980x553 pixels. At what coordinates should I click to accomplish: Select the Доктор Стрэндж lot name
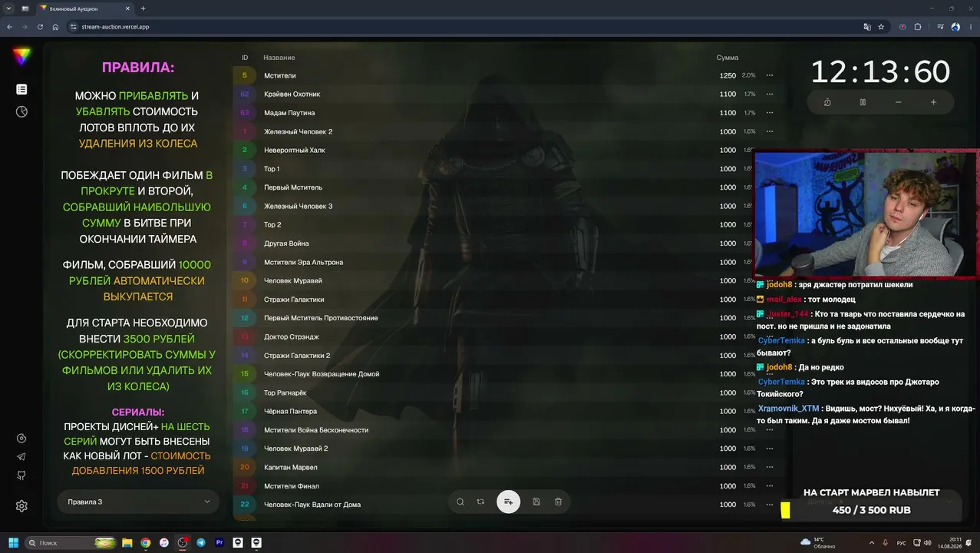coord(292,336)
